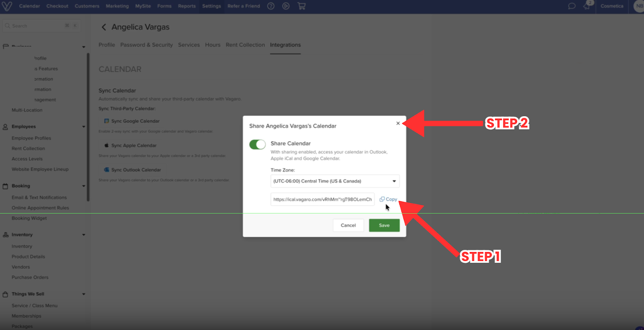Screen dimensions: 644x330
Task: Collapse the Employees section arrow
Action: [84, 127]
